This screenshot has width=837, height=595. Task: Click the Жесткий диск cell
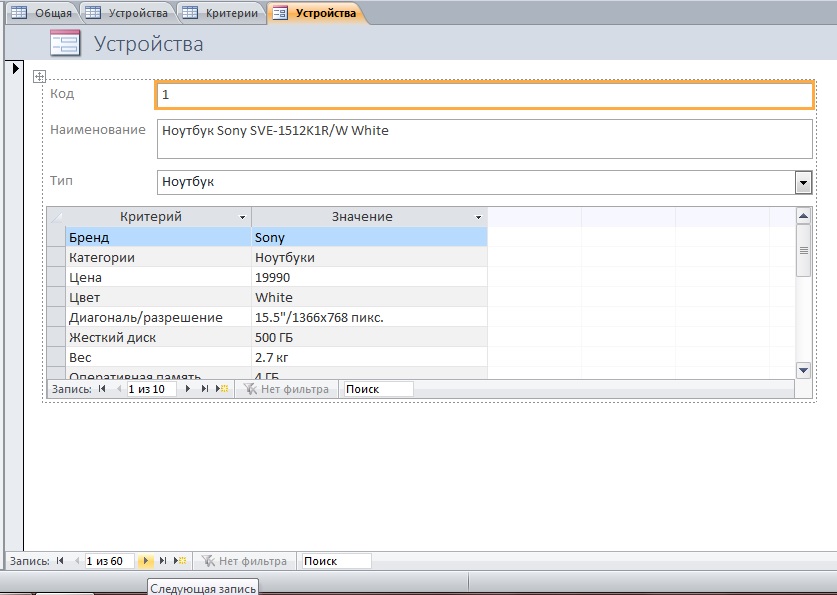click(x=158, y=337)
